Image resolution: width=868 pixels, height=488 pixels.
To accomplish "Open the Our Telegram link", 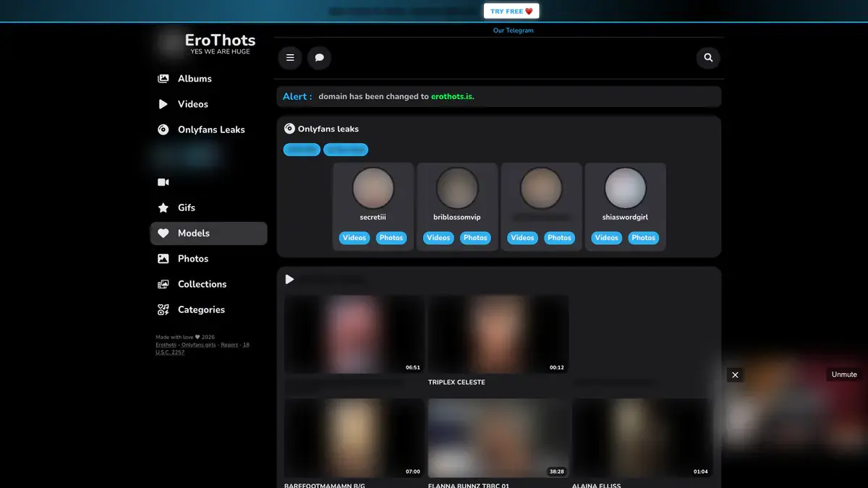I will click(514, 30).
